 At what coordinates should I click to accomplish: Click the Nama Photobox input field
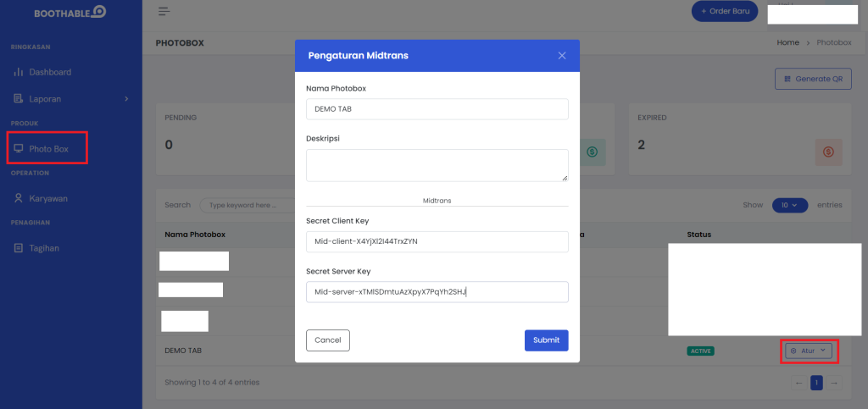(x=437, y=109)
